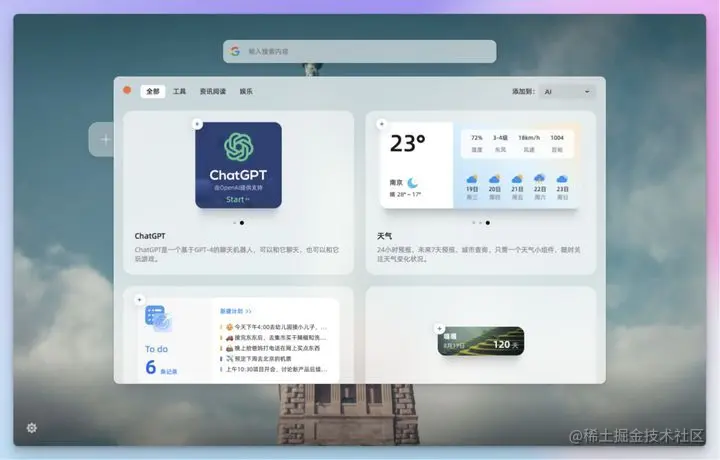Select the 全部 tab
Screen dimensions: 720x460
click(152, 91)
